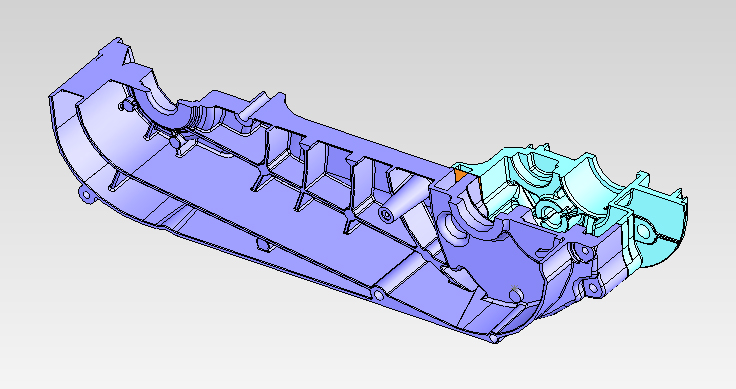Image resolution: width=736 pixels, height=389 pixels.
Task: Select the small pin near the left bearing saddle
Action: [x=124, y=106]
